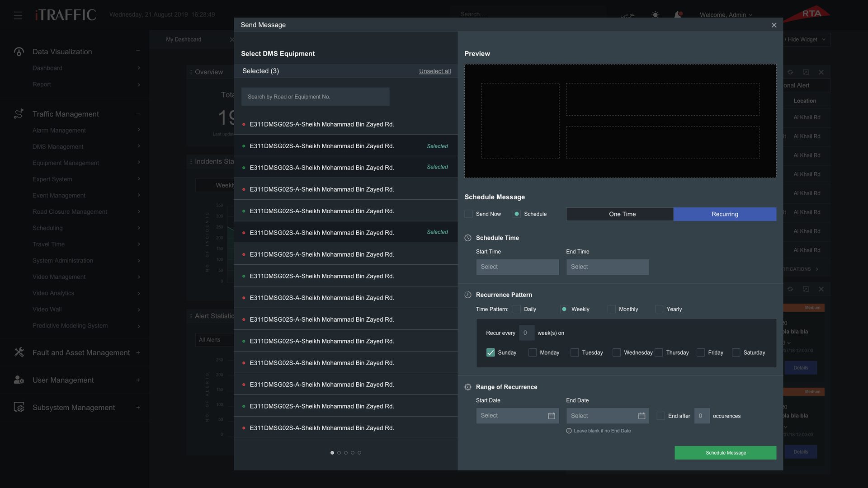The height and width of the screenshot is (488, 868).
Task: Choose the Monthly time pattern
Action: coord(612,309)
